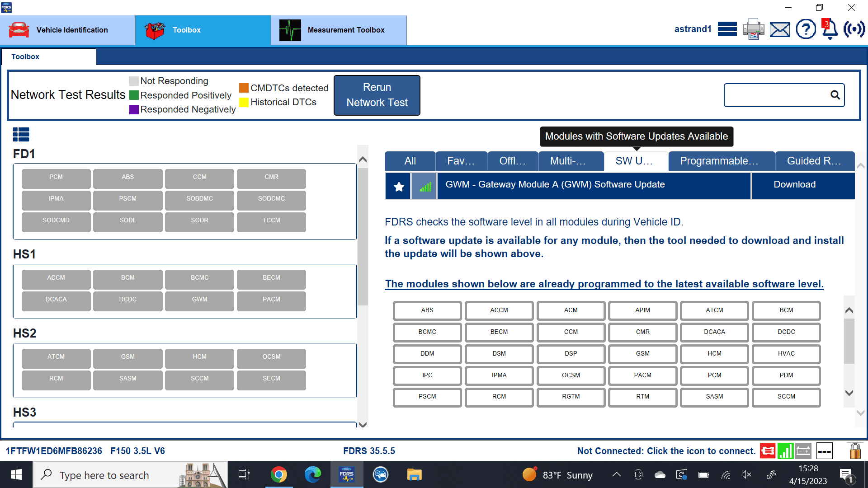Viewport: 868px width, 488px height.
Task: Click the APIM button in programmed list
Action: [642, 310]
